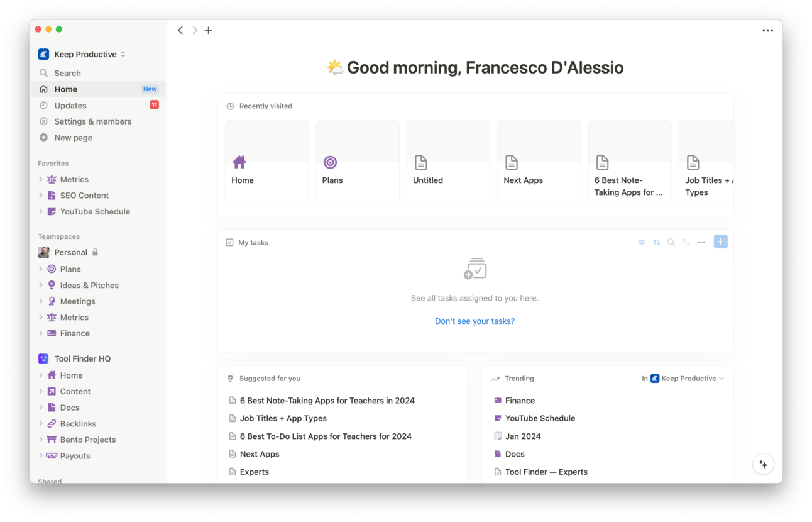Sort My tasks with the arrows icon

(656, 242)
